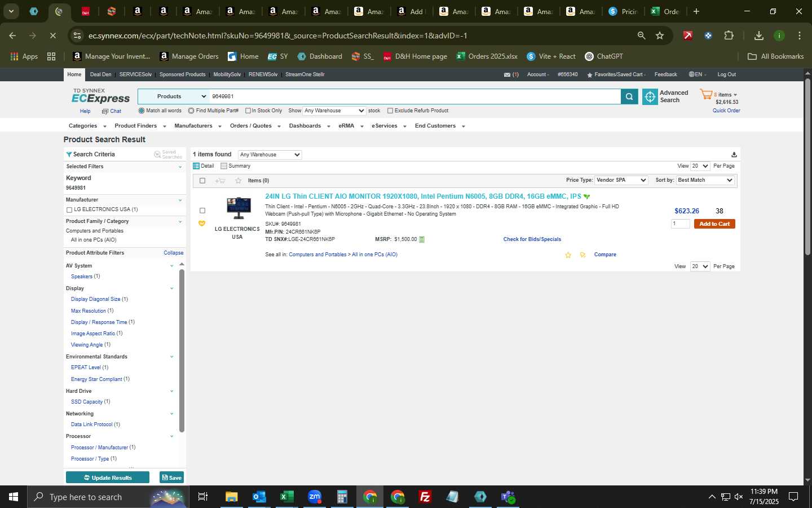This screenshot has width=812, height=508.
Task: Enable the In Stock Only checkbox
Action: (248, 111)
